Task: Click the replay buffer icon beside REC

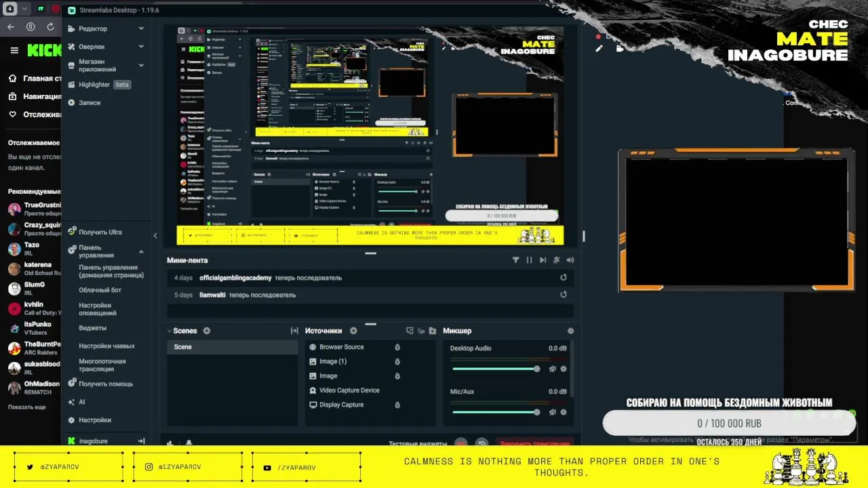Action: pyautogui.click(x=481, y=443)
